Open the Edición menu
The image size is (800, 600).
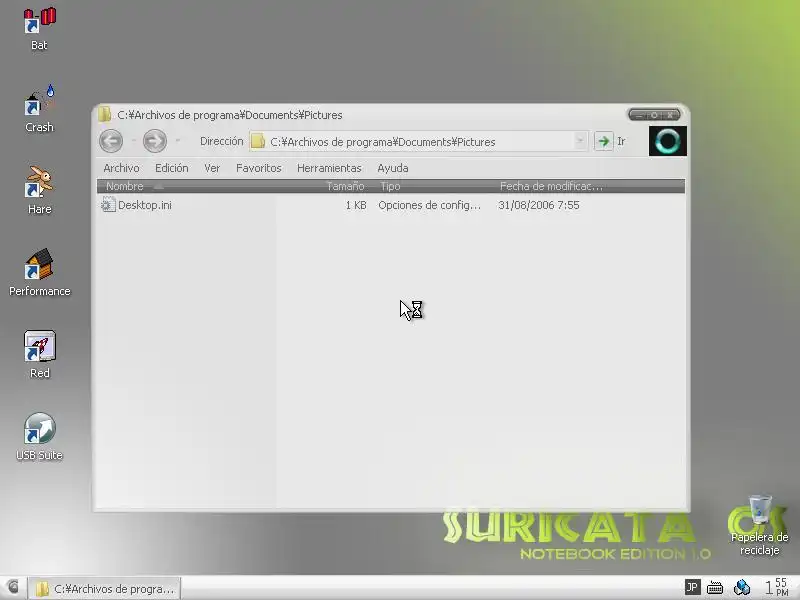click(171, 168)
